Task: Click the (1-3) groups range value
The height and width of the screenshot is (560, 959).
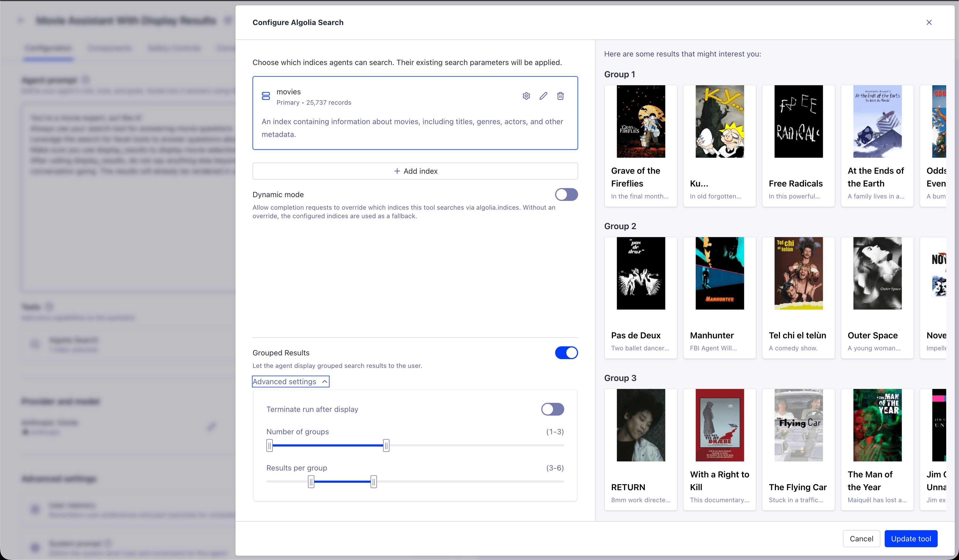Action: 555,432
